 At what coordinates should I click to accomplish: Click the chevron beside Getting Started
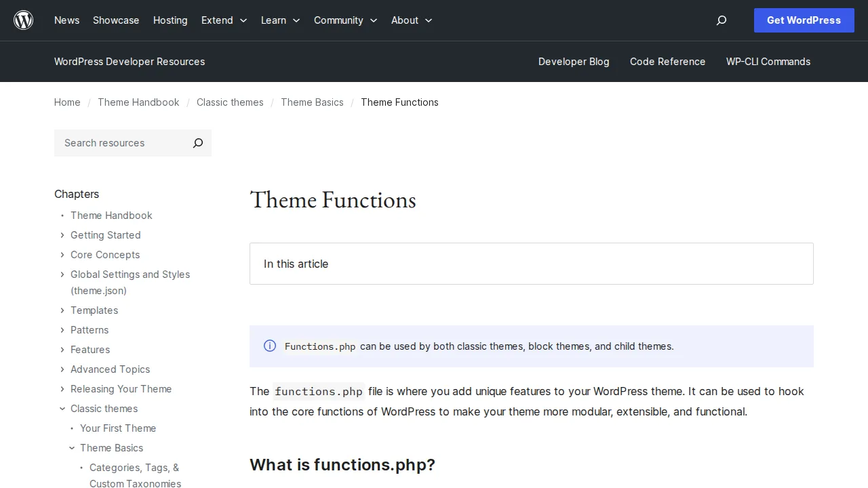[62, 235]
